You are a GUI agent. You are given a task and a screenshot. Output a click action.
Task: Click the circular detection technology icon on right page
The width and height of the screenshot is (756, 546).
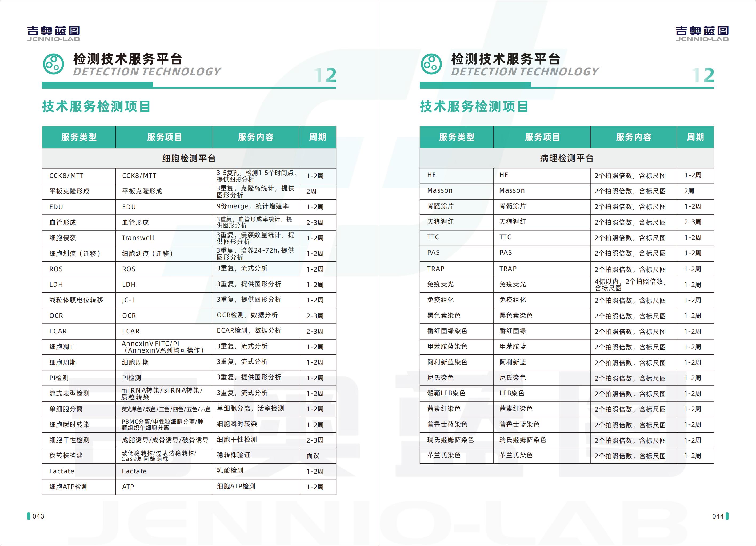[432, 64]
